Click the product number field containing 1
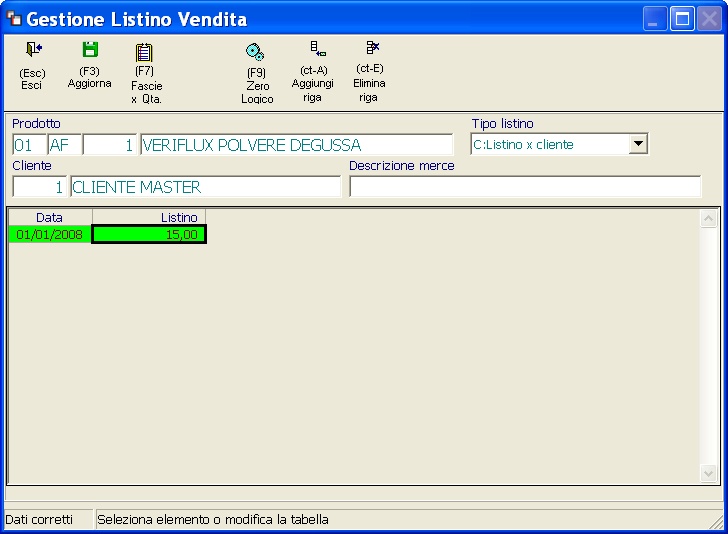The image size is (728, 534). (110, 145)
